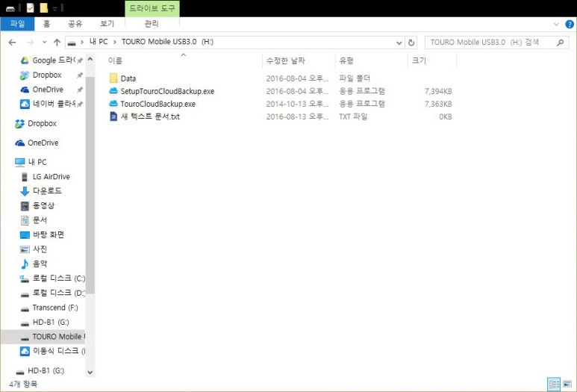The height and width of the screenshot is (392, 577).
Task: Open pinned OneDrive in quick access
Action: [48, 90]
